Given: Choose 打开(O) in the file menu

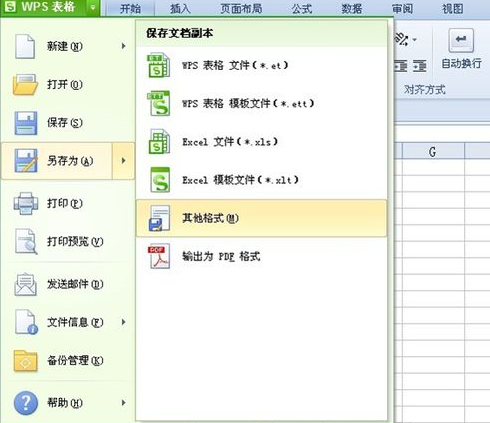Looking at the screenshot, I should (68, 85).
